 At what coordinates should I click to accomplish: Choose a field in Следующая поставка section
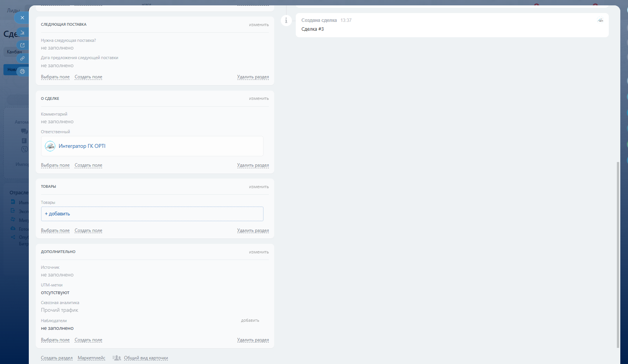click(55, 77)
